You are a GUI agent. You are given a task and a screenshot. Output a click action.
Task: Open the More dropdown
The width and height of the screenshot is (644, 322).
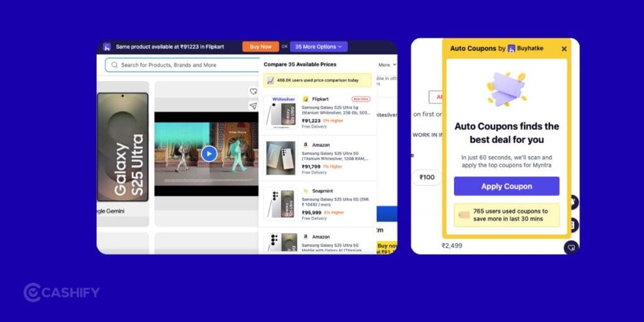coord(387,65)
